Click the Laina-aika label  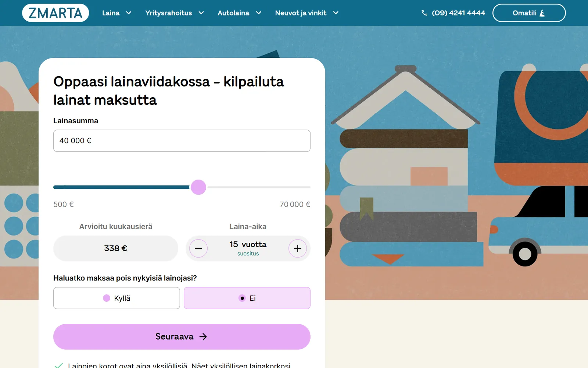pyautogui.click(x=248, y=227)
